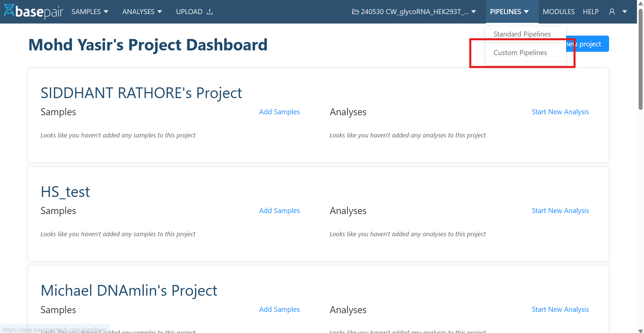
Task: Click the upload arrow icon
Action: coord(210,11)
